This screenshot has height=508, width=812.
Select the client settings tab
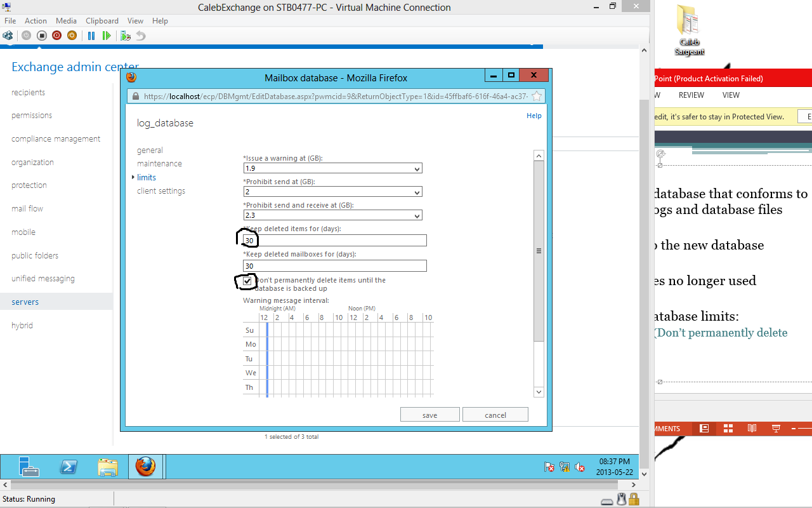point(161,191)
